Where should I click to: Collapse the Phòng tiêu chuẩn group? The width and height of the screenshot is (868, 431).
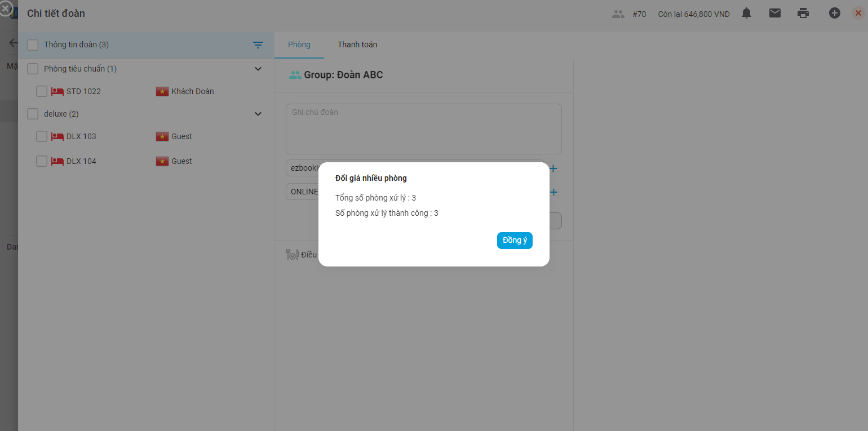coord(258,69)
